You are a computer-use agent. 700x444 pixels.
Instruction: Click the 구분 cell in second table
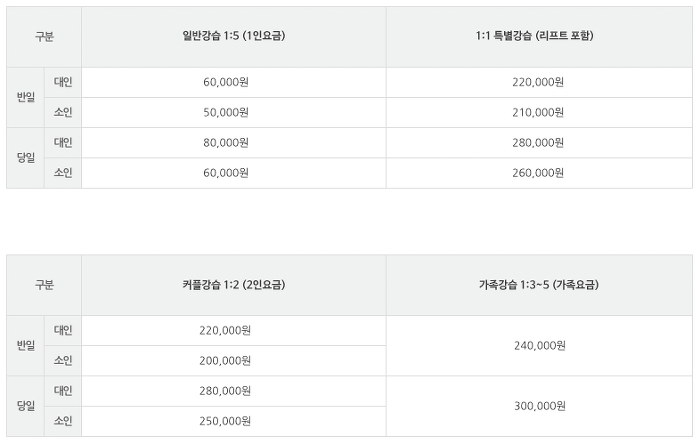point(44,285)
